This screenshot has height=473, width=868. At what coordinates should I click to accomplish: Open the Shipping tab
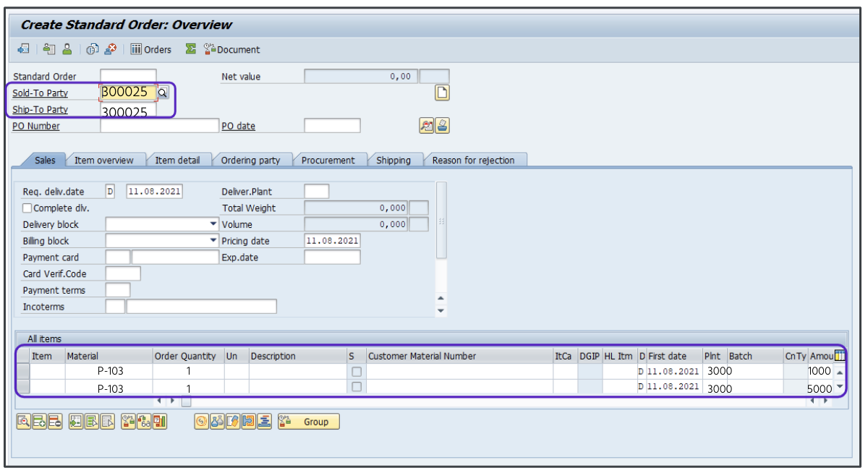pyautogui.click(x=393, y=160)
